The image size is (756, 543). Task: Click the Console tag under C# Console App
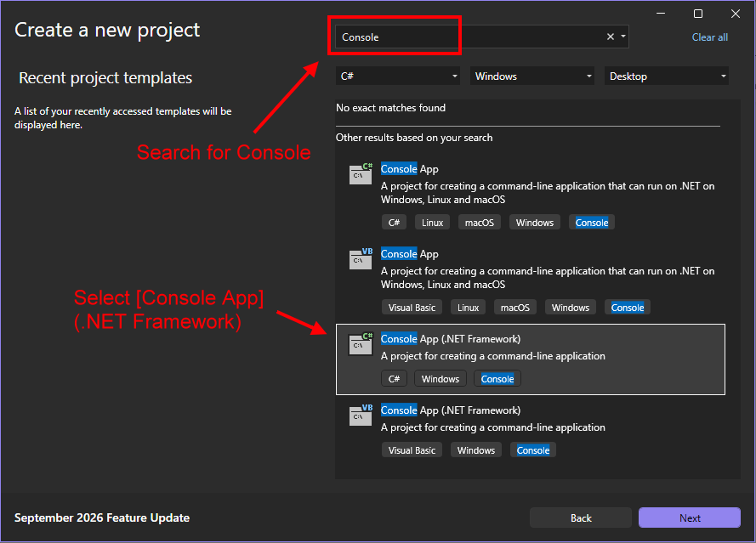pos(592,223)
